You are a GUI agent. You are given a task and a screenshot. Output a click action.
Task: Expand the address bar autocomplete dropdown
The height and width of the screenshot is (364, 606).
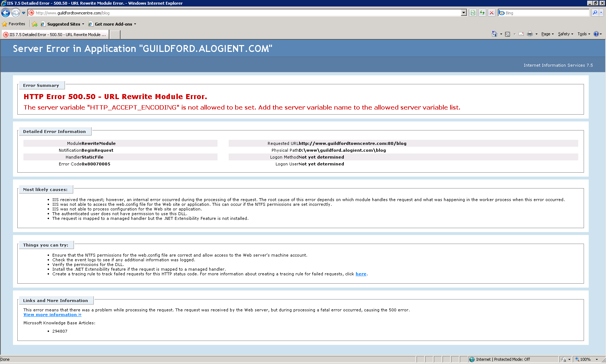coord(464,13)
